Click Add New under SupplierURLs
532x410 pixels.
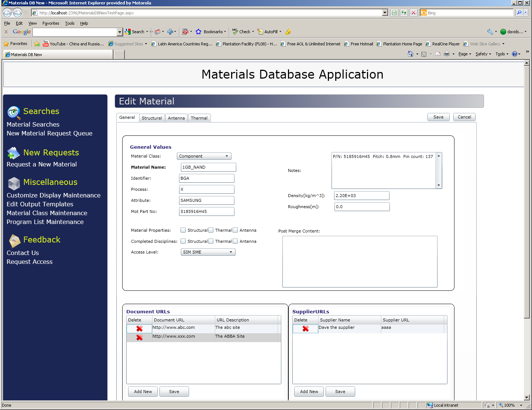(309, 392)
